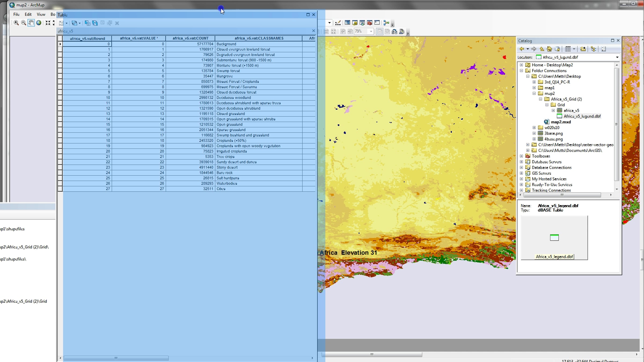Viewport: 644px width, 362px height.
Task: Launch the ModelBuilder window icon
Action: 386,23
